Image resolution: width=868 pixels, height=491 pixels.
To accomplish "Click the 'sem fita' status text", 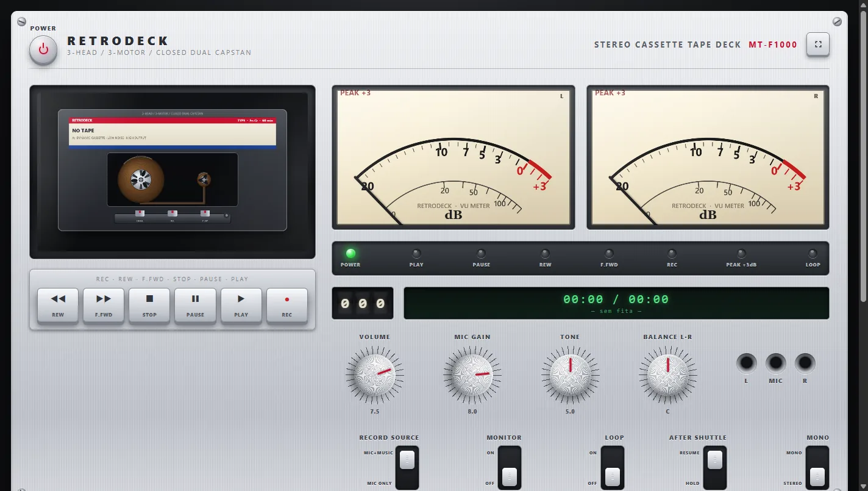I will point(616,311).
